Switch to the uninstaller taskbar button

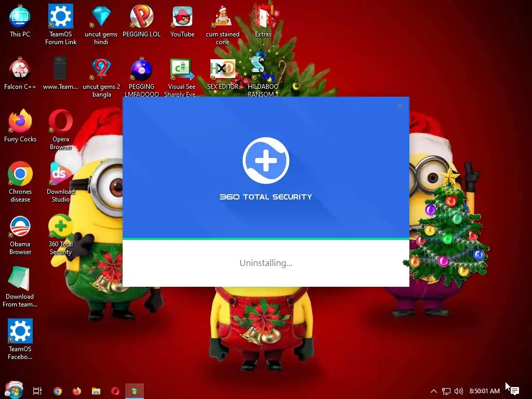pyautogui.click(x=135, y=391)
